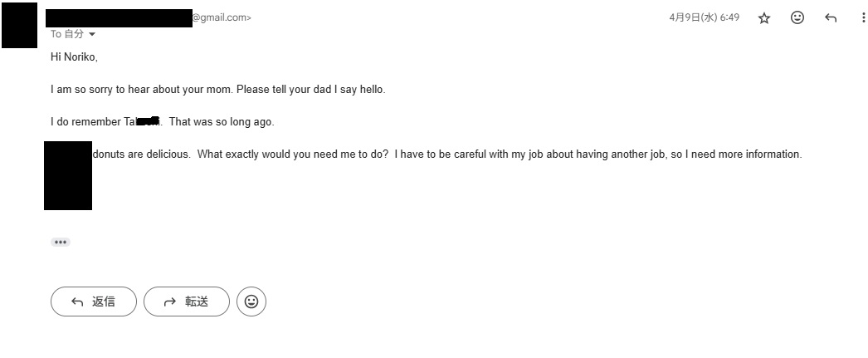The width and height of the screenshot is (868, 358).
Task: Click the 4月9日(水) 6:49 timestamp
Action: 704,17
